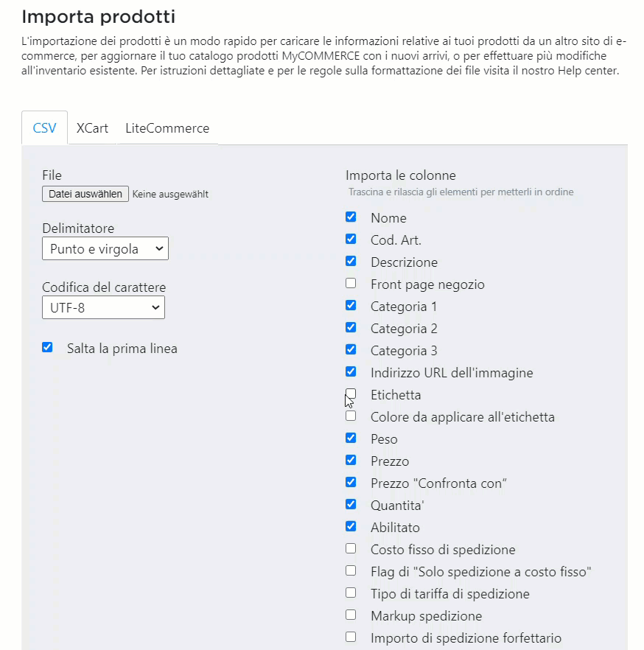Uncheck Indirizzo URL dell'immagine checkbox
Viewport: 644px width, 650px height.
tap(351, 371)
